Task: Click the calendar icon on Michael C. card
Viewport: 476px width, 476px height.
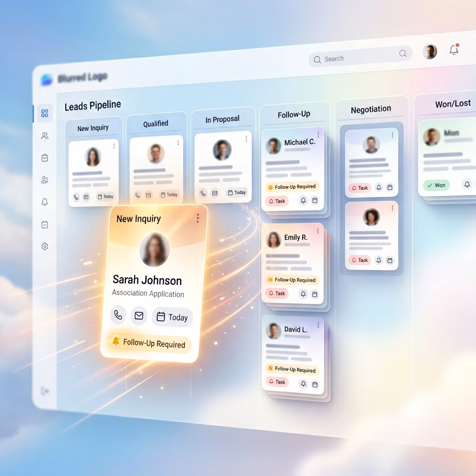Action: (315, 200)
